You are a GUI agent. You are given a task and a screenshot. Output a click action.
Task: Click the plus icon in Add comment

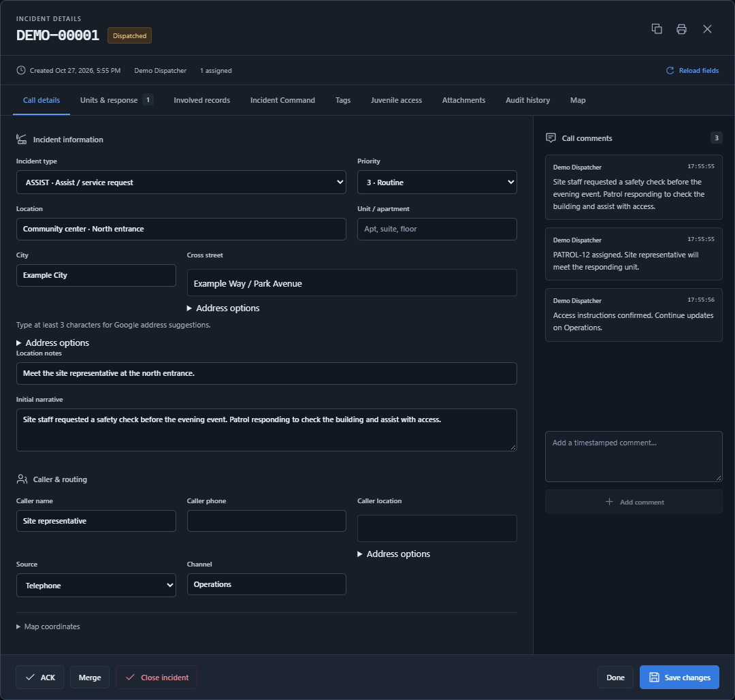click(609, 502)
